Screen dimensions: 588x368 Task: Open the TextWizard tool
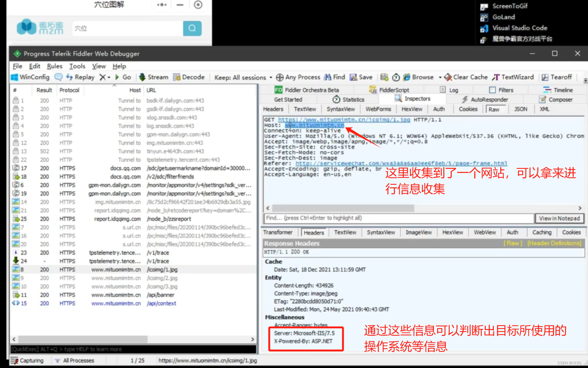click(513, 77)
